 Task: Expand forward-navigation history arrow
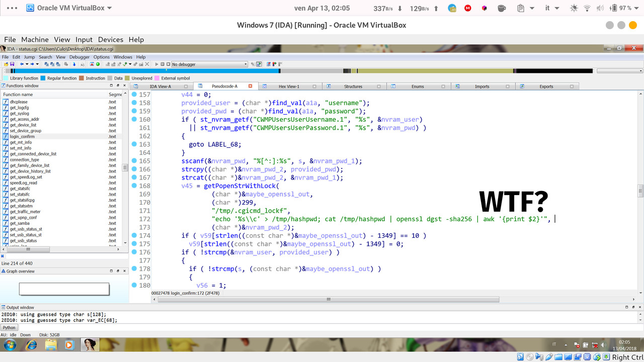point(37,64)
